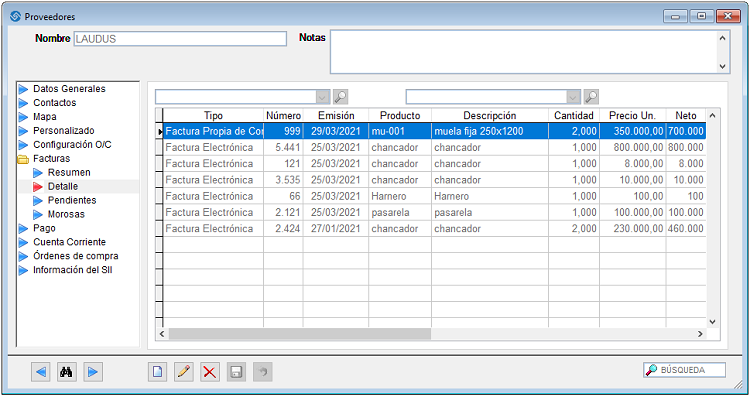Click the undo arrow icon in bottom toolbar
The width and height of the screenshot is (750, 397).
[x=262, y=372]
